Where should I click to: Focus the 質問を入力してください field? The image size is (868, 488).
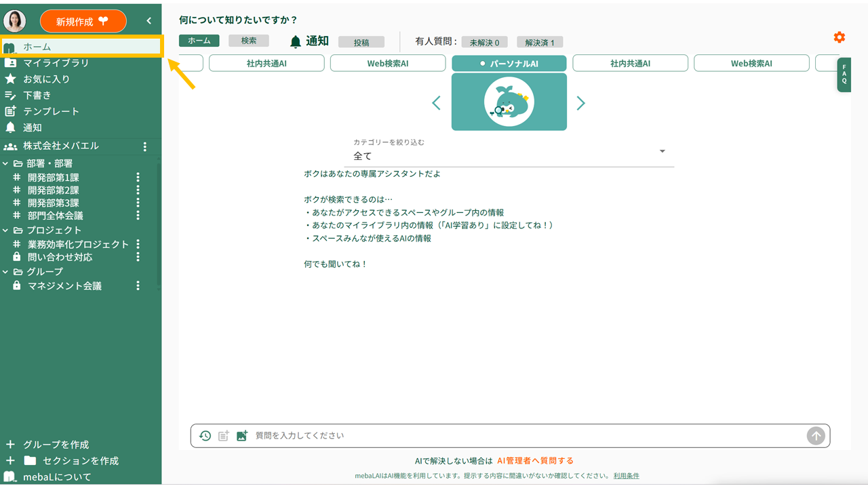click(528, 436)
